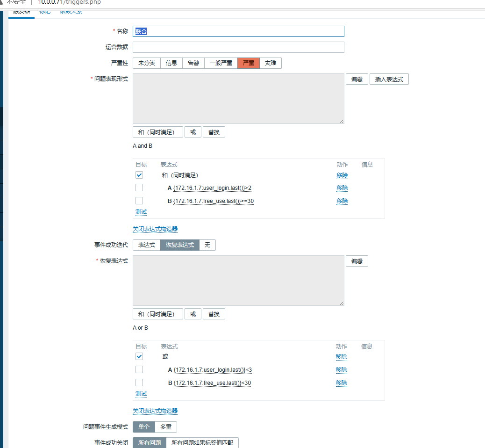Select 未分类 severity
The image size is (485, 448).
(x=147, y=63)
